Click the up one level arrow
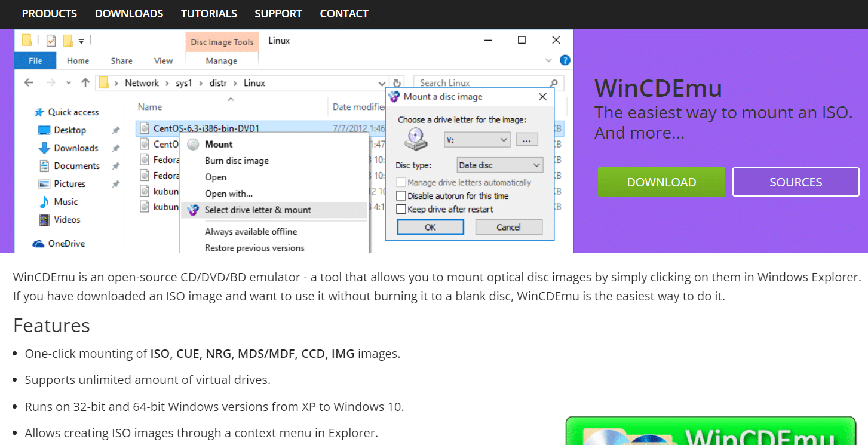The image size is (868, 445). pos(85,82)
